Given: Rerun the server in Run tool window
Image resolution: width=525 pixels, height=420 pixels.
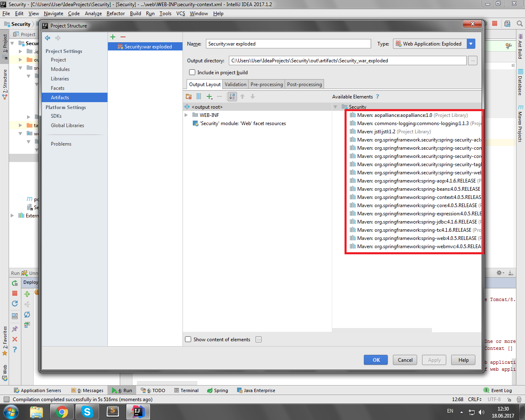Looking at the screenshot, I should click(15, 283).
